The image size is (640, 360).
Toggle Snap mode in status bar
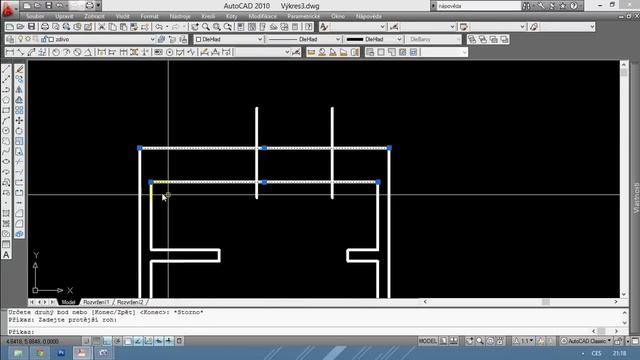pos(86,341)
